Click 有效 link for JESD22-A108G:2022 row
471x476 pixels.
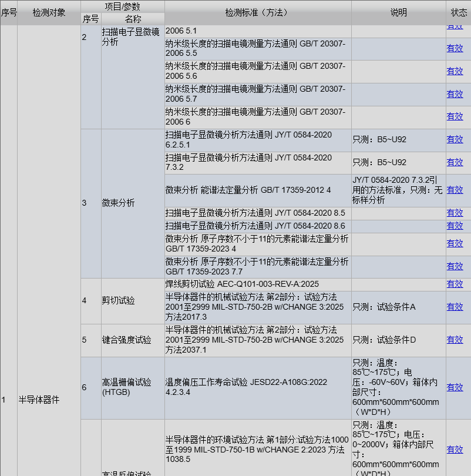(455, 387)
